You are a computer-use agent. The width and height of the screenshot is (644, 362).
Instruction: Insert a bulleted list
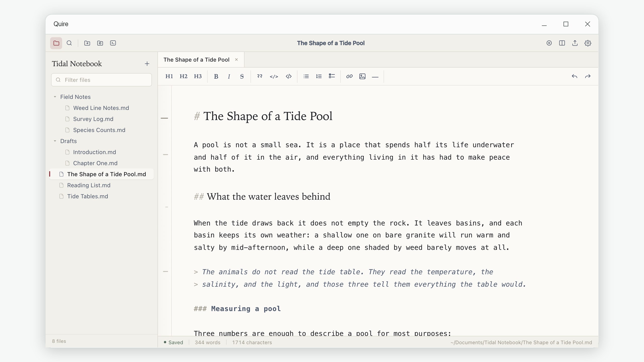tap(306, 76)
